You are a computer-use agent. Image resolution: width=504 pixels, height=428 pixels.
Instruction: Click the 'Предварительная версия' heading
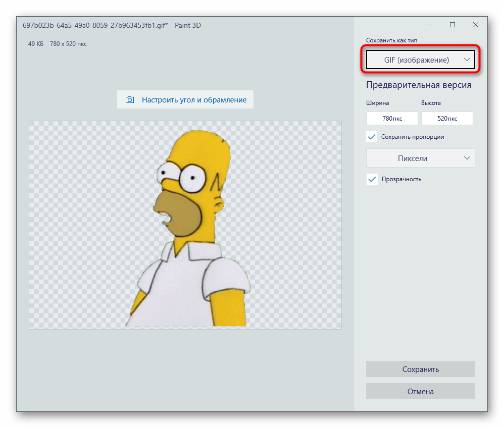click(x=419, y=85)
